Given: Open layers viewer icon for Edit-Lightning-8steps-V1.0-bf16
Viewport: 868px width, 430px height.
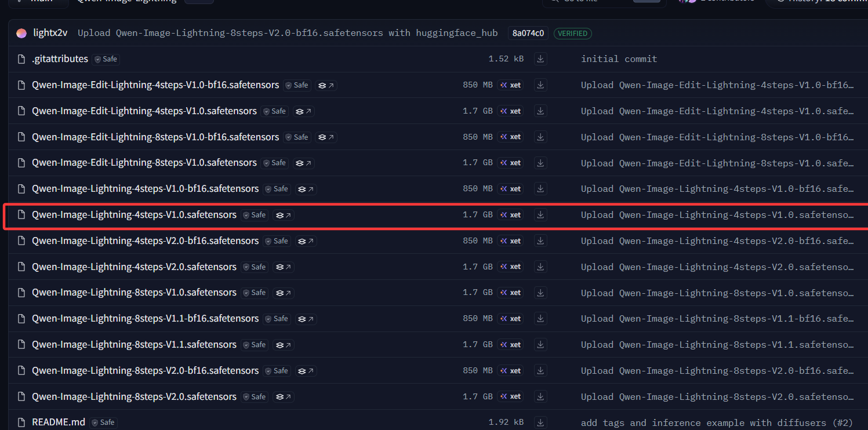Looking at the screenshot, I should (x=326, y=137).
